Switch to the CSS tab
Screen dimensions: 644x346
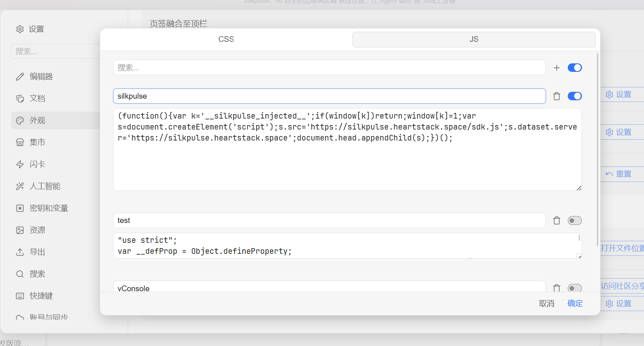pos(226,39)
